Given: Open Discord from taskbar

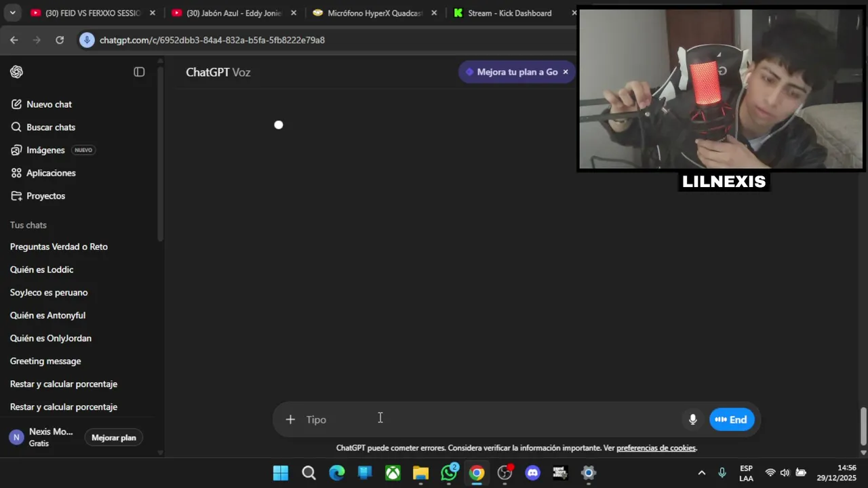Looking at the screenshot, I should (x=533, y=473).
